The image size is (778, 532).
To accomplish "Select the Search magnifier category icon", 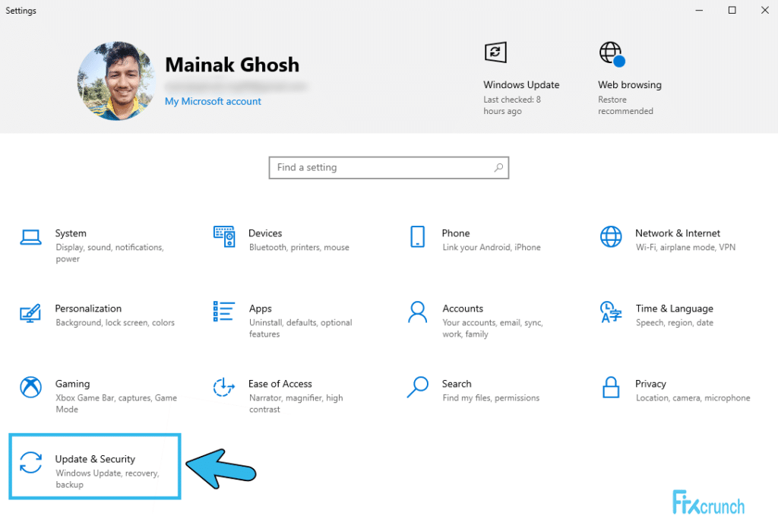I will (x=417, y=387).
